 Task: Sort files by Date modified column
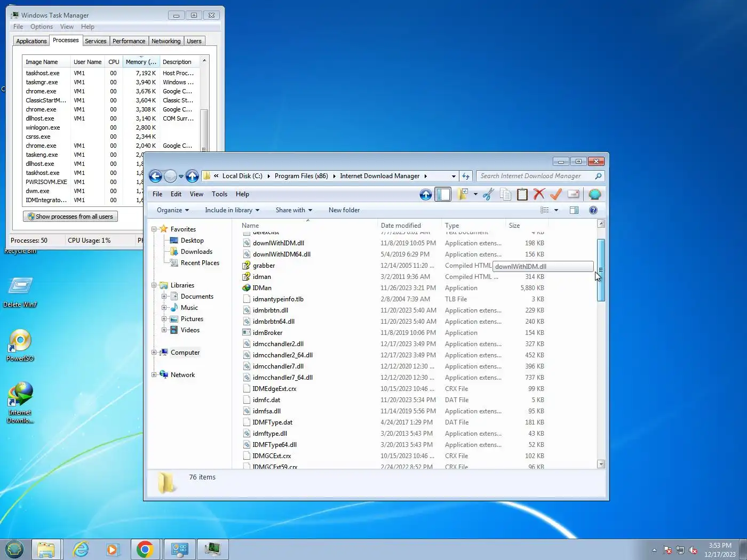pyautogui.click(x=409, y=226)
